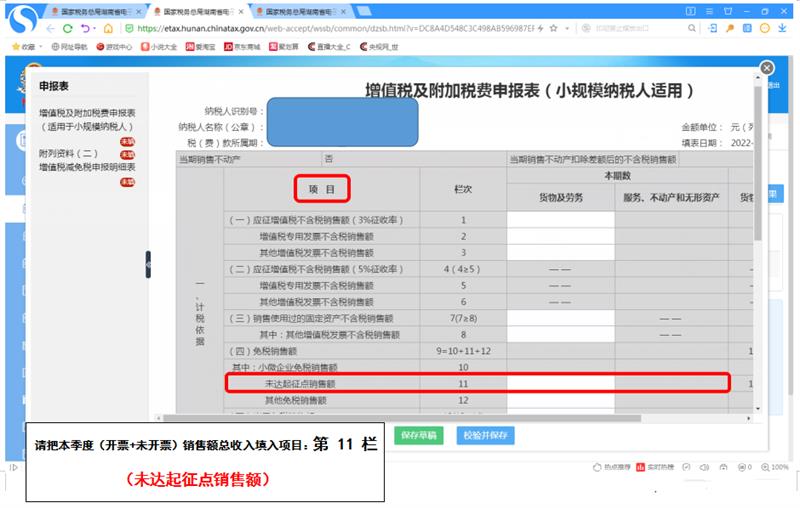This screenshot has width=800, height=508.
Task: Open the 京东商城 bookmark
Action: pos(246,46)
